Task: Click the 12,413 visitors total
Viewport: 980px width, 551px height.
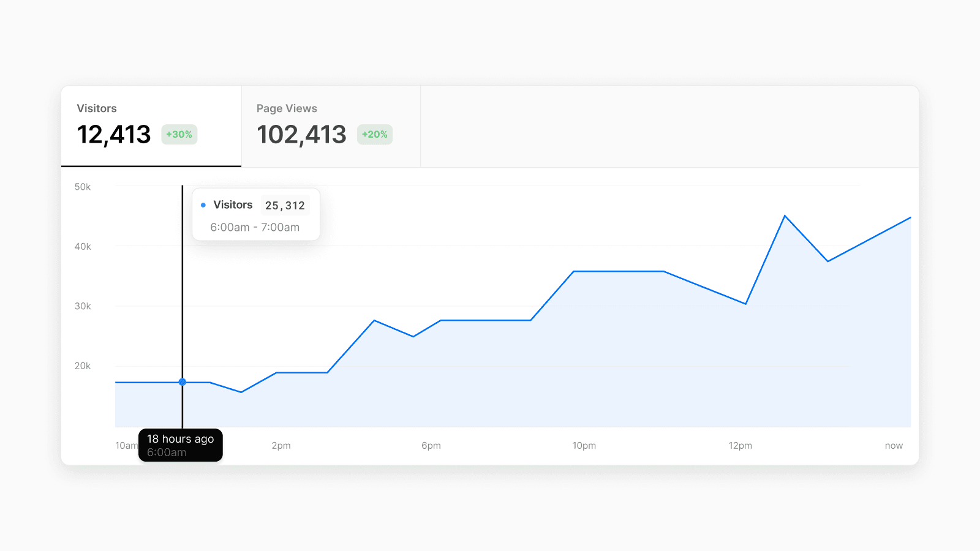Action: (x=114, y=135)
